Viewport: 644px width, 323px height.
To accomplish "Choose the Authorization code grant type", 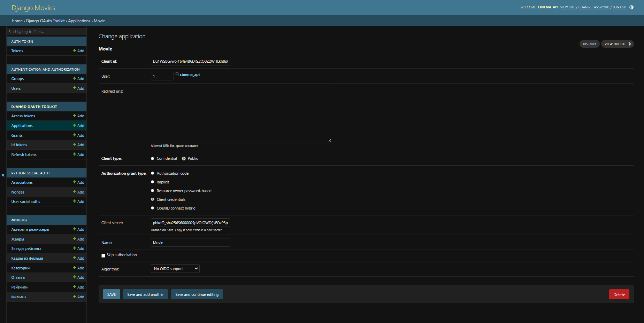I will 152,173.
